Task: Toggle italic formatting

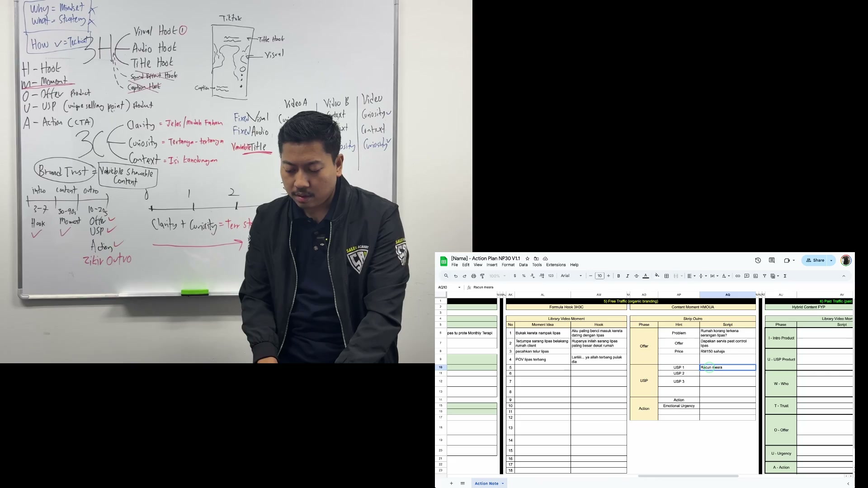Action: pyautogui.click(x=627, y=276)
